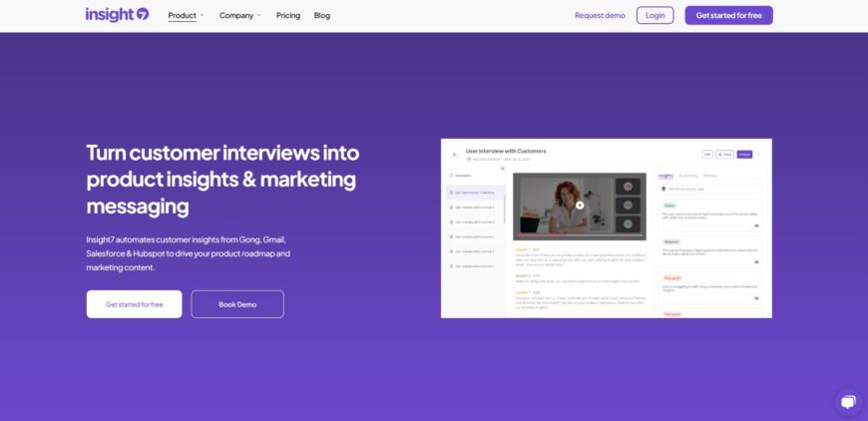Screen dimensions: 868x421
Task: Toggle the eye icon on first insight card
Action: (756, 225)
